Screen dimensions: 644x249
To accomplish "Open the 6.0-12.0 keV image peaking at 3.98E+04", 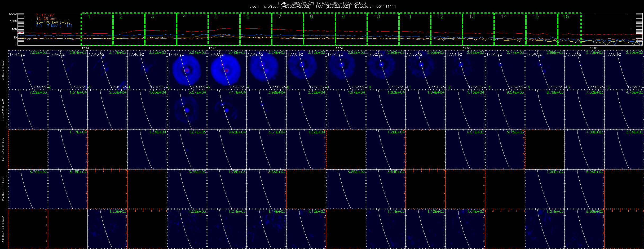I will (266, 110).
